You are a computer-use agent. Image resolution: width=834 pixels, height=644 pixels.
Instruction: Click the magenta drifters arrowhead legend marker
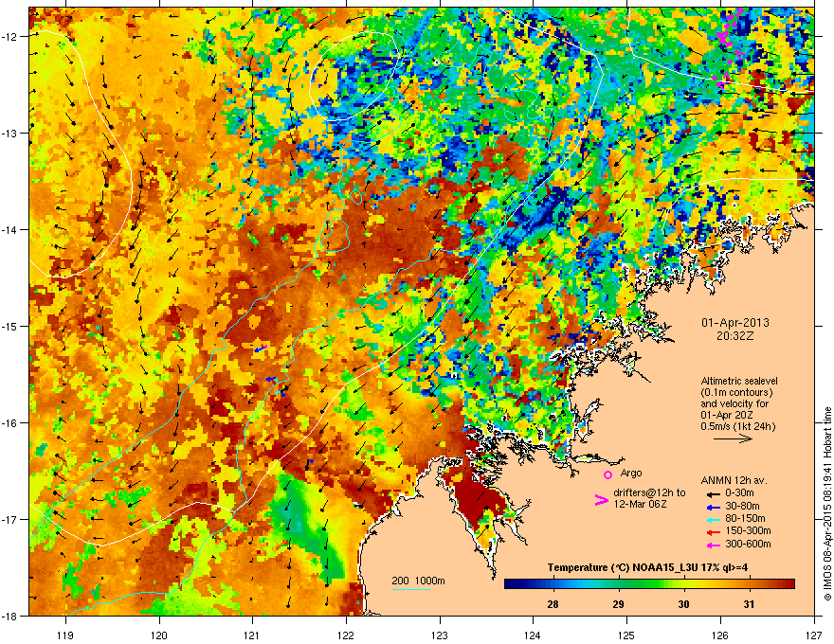point(601,500)
